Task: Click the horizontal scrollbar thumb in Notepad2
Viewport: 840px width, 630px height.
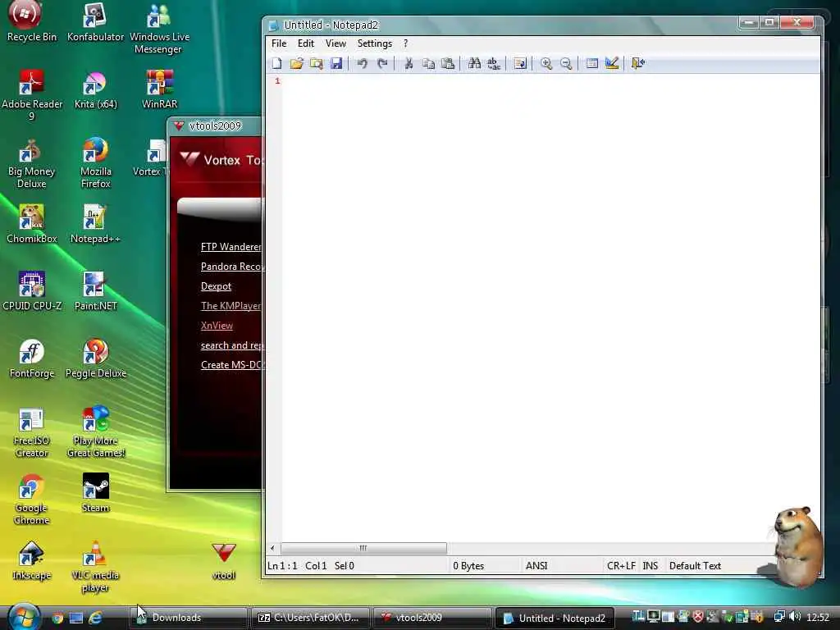Action: coord(363,548)
